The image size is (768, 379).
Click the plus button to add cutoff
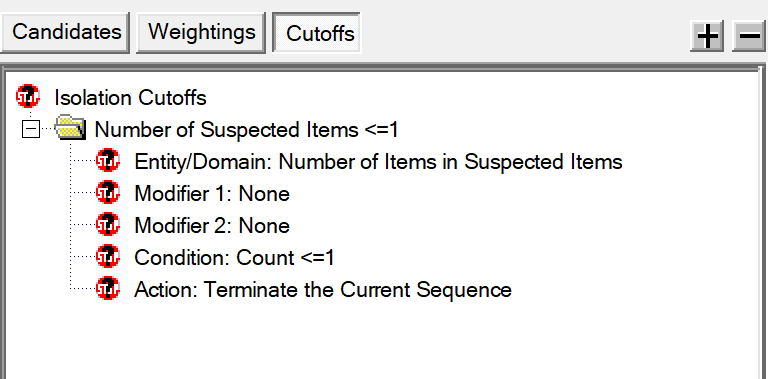707,36
